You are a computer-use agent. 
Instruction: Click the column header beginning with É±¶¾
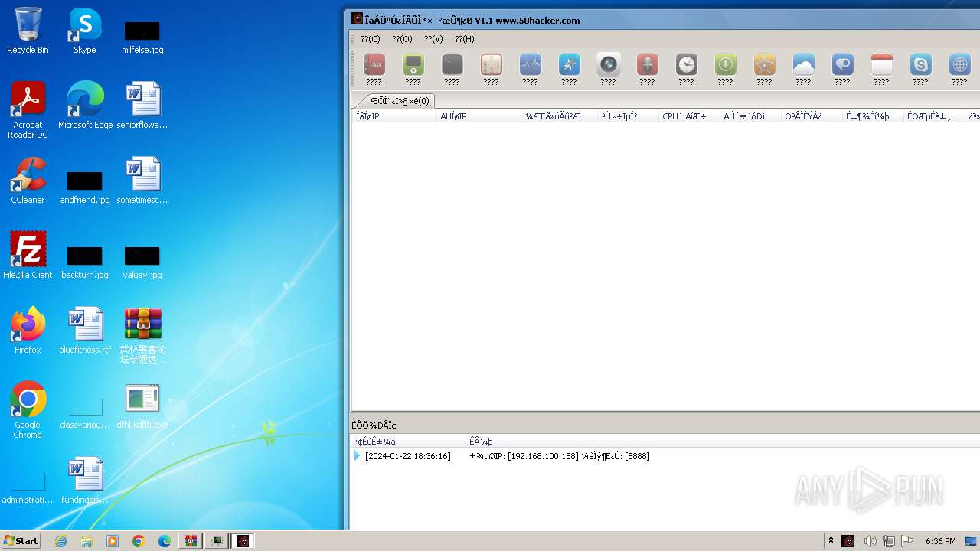(x=873, y=116)
